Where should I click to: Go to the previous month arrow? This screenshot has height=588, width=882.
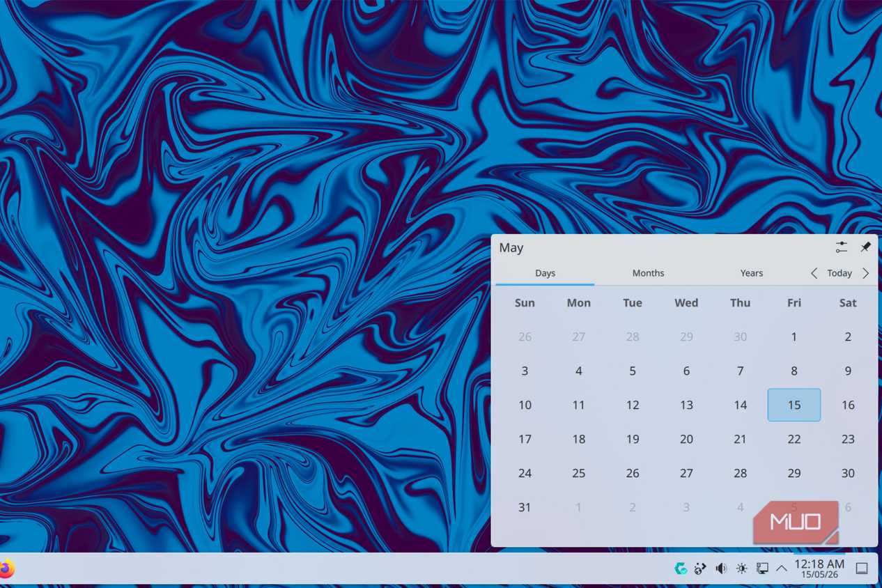(x=814, y=273)
